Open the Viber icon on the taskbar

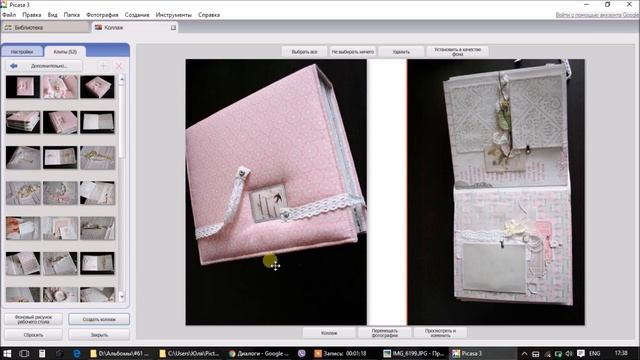[302, 353]
